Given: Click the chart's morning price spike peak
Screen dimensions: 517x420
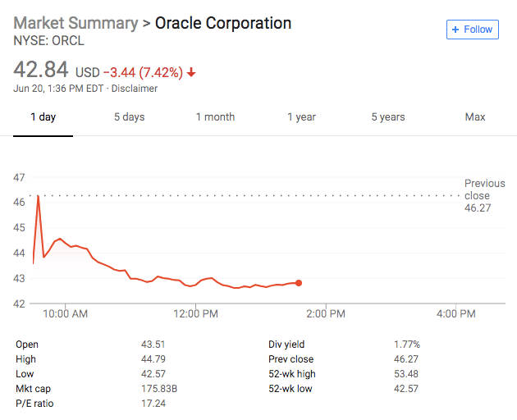Looking at the screenshot, I should pos(38,196).
